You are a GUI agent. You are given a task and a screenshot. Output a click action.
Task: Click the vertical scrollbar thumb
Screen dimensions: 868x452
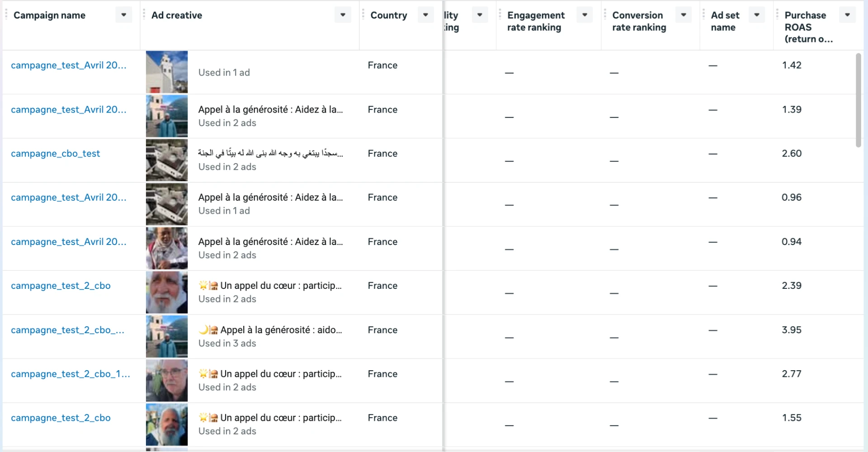859,100
